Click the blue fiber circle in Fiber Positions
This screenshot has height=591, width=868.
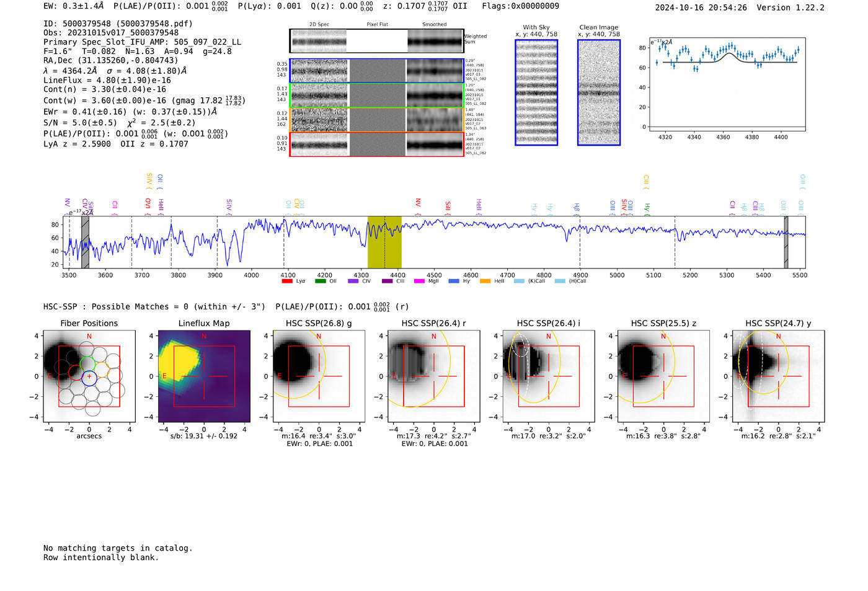tap(89, 378)
